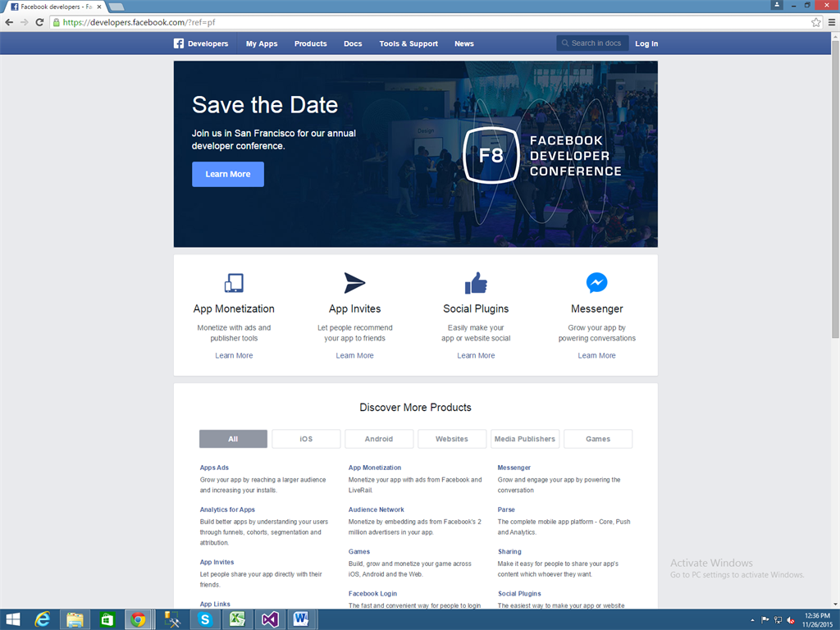Open the News menu item
Screen dimensions: 840x630
pyautogui.click(x=464, y=43)
